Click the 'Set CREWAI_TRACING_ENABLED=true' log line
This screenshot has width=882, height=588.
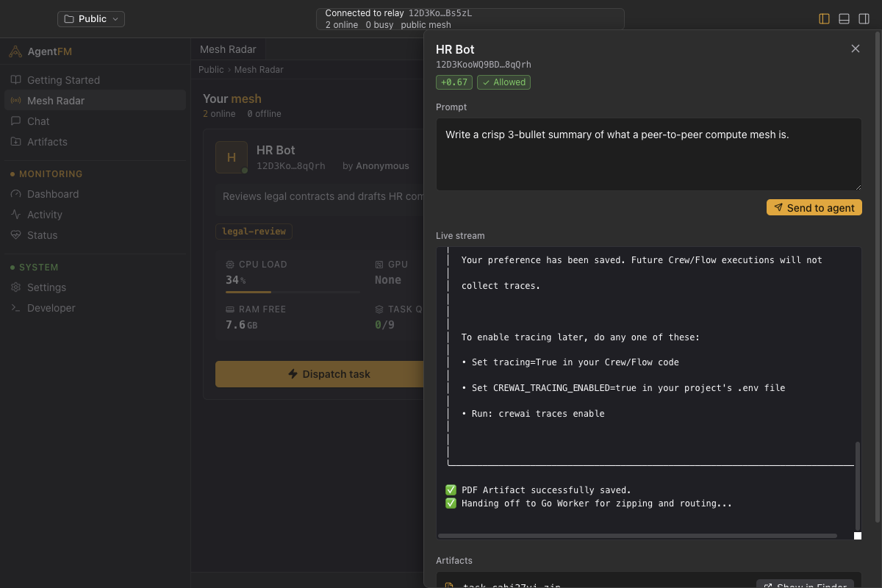(623, 388)
